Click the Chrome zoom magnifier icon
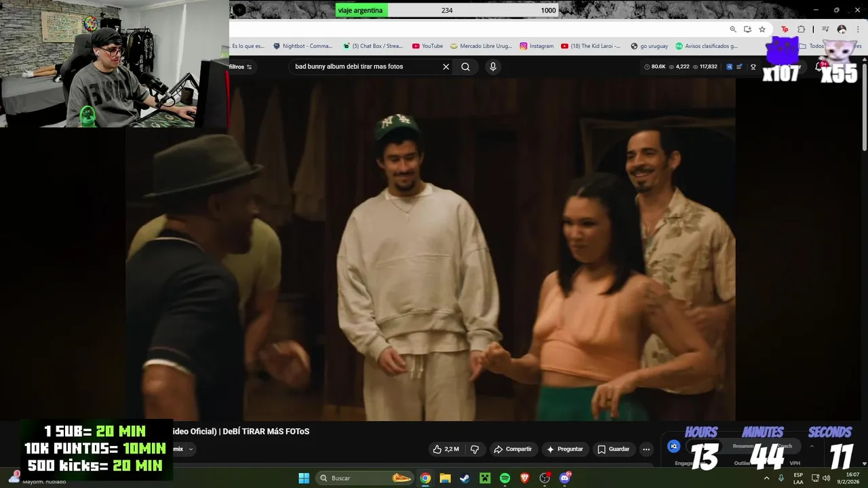This screenshot has height=488, width=868. (733, 29)
